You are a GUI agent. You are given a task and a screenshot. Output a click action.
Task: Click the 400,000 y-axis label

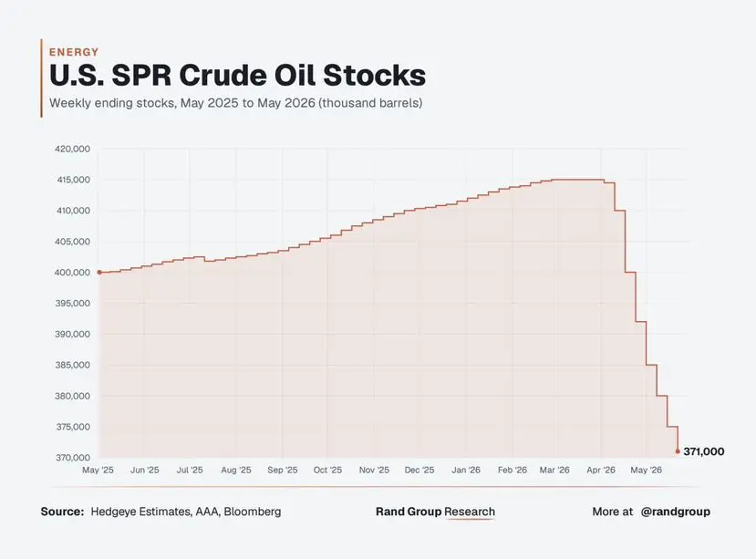pos(72,273)
